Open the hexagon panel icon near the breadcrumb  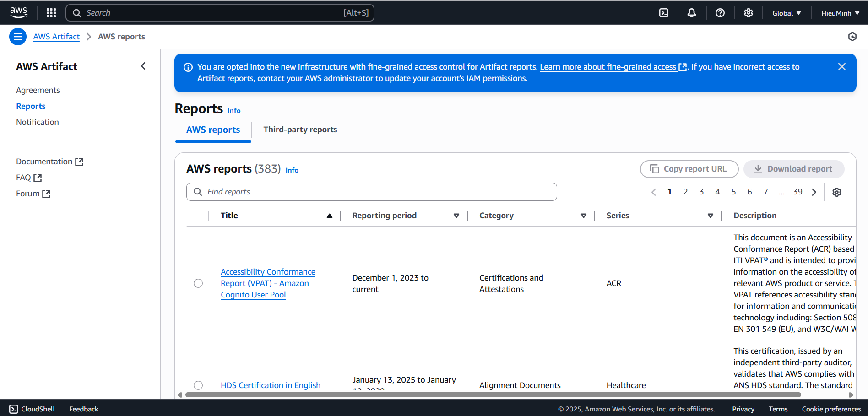coord(852,37)
